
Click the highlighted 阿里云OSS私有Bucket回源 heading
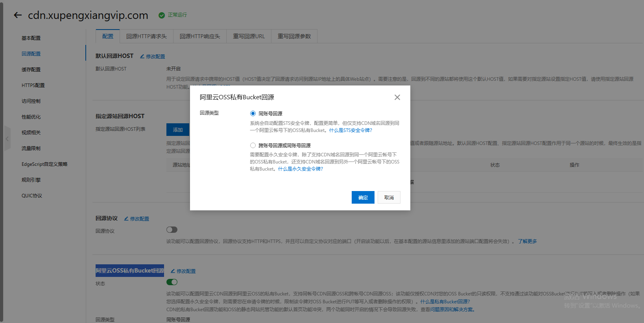pyautogui.click(x=130, y=271)
